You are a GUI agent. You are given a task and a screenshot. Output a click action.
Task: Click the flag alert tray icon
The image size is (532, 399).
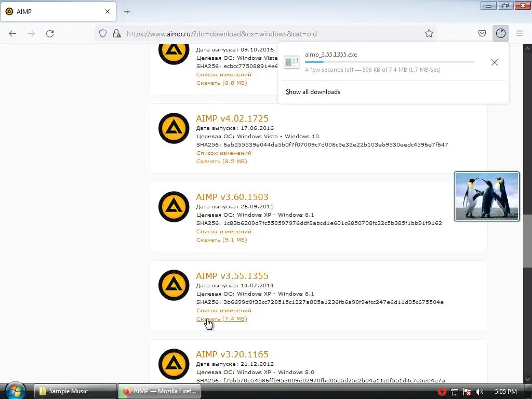467,392
